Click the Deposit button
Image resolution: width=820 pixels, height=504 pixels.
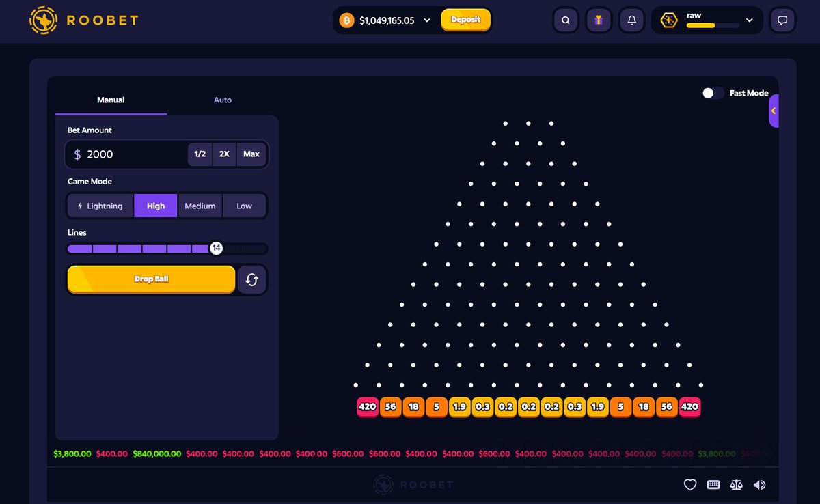coord(466,20)
